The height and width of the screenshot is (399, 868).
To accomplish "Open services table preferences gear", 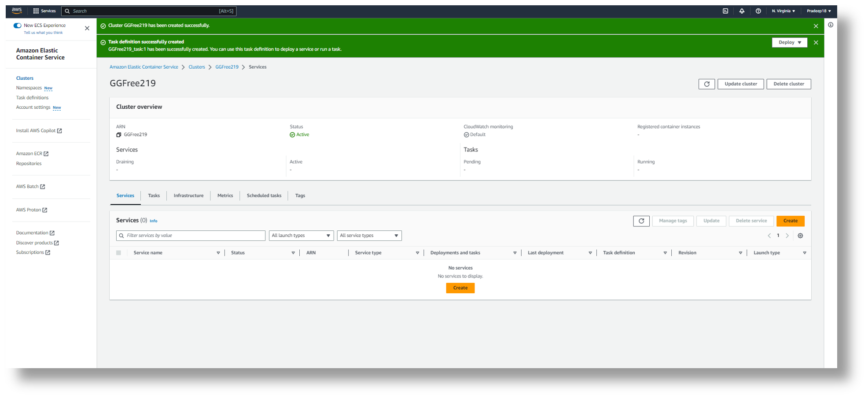I will 800,236.
